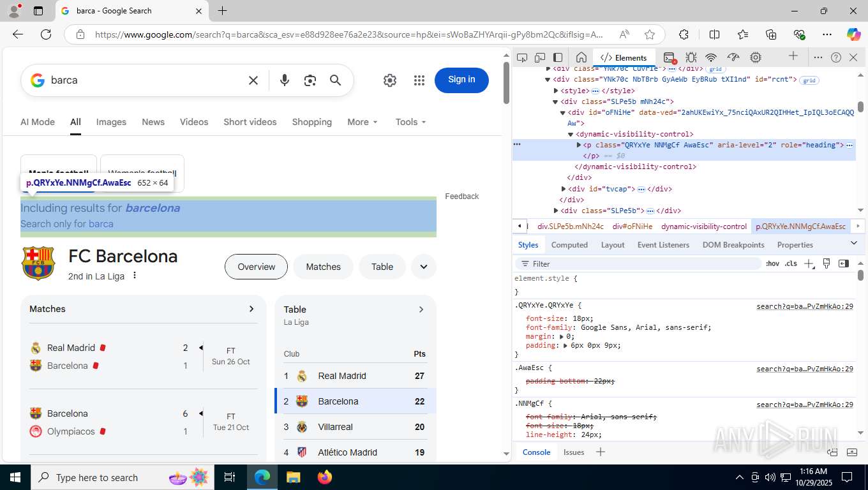
Task: Expand the div#tvcap node
Action: tap(564, 189)
